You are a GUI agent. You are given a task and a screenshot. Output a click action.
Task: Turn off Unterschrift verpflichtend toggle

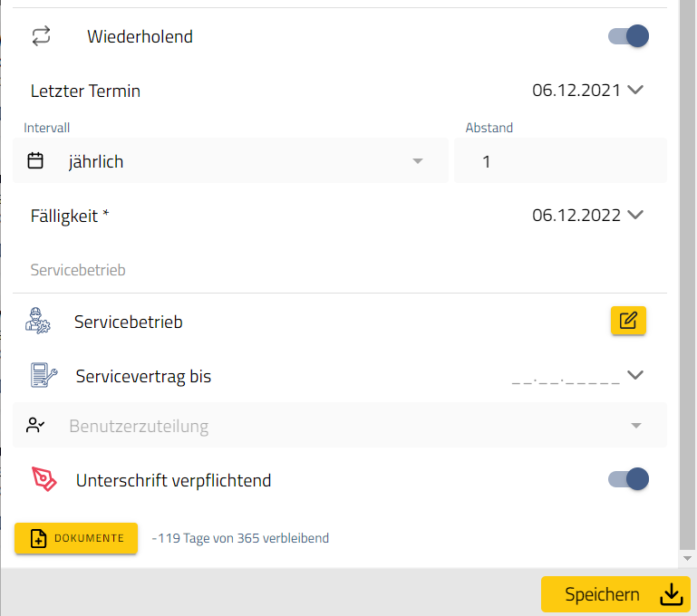[629, 479]
